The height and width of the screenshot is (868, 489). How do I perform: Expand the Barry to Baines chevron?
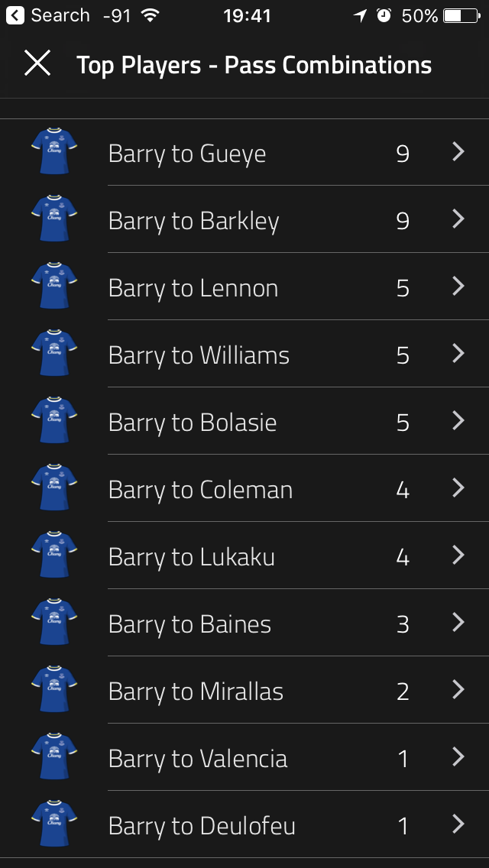coord(458,622)
